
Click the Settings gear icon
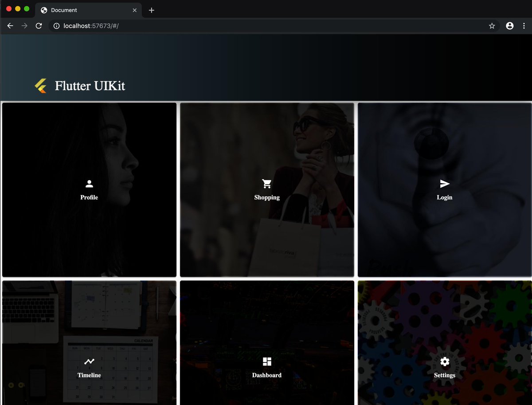point(445,362)
